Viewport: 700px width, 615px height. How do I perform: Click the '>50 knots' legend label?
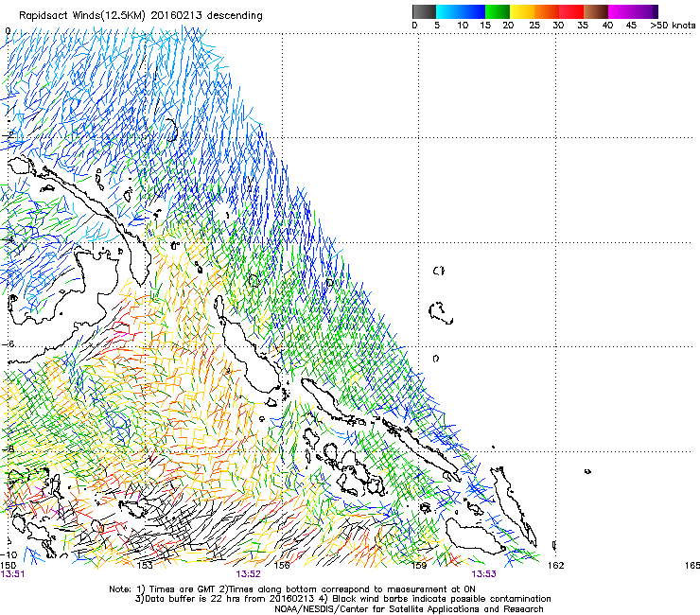(x=673, y=26)
